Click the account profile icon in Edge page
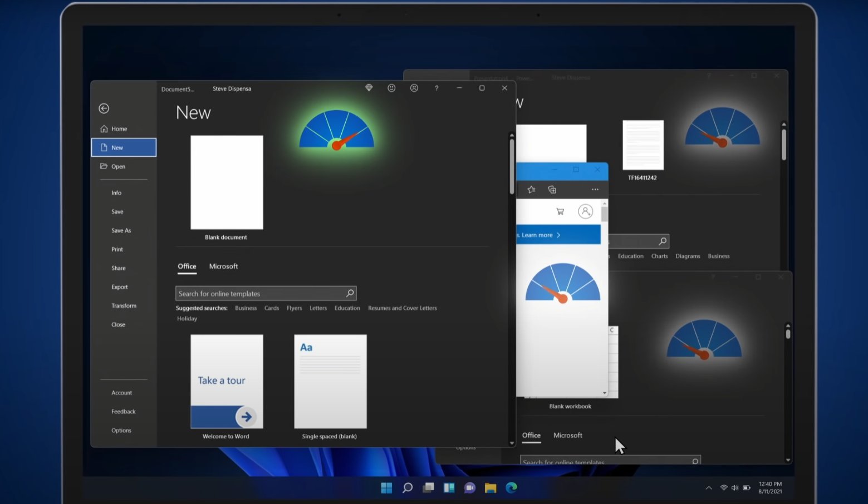 point(585,211)
